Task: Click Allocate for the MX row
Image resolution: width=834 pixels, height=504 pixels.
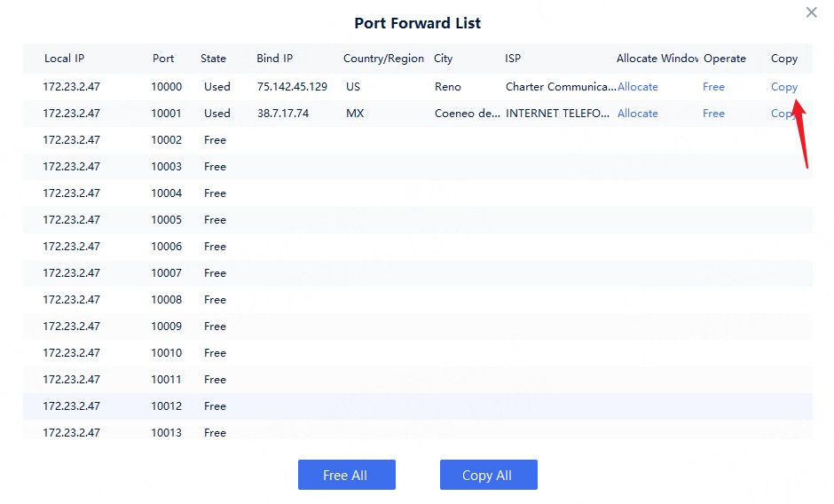Action: (x=637, y=114)
